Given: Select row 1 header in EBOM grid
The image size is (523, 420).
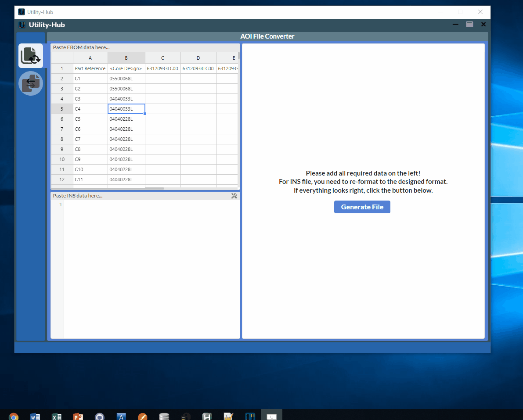Looking at the screenshot, I should (62, 68).
